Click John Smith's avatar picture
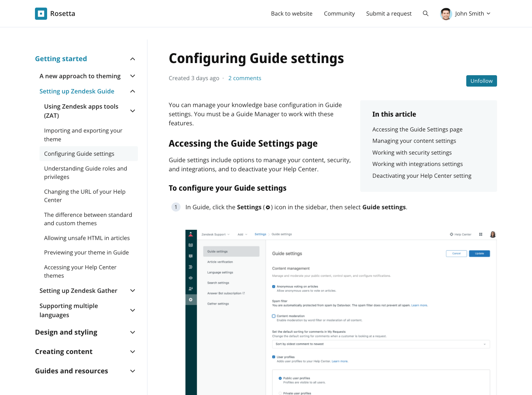The image size is (532, 395). (446, 14)
